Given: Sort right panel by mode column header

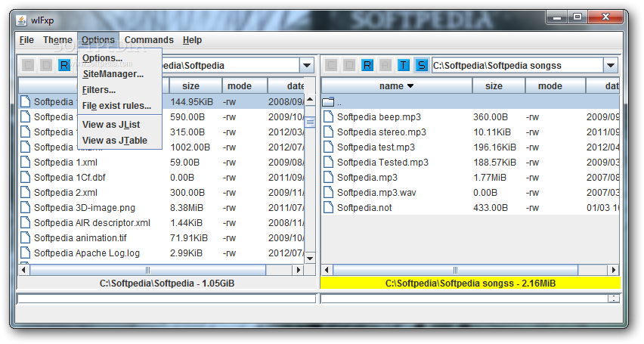Looking at the screenshot, I should [556, 86].
